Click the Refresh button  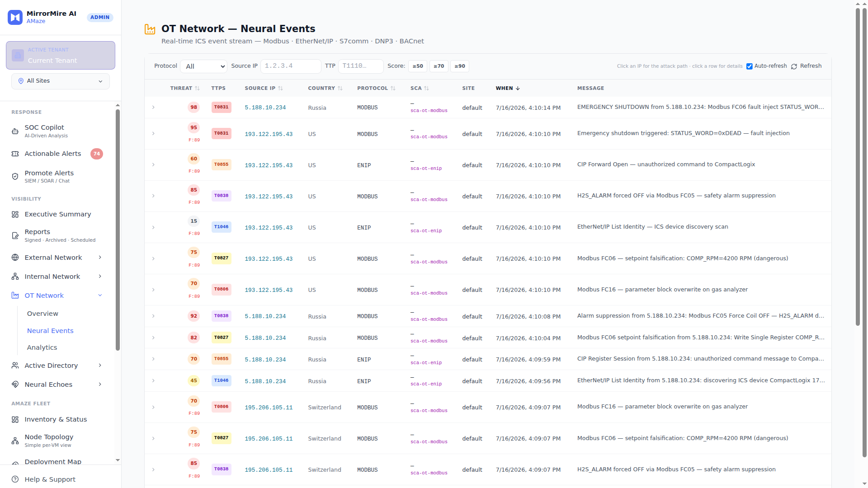click(806, 66)
